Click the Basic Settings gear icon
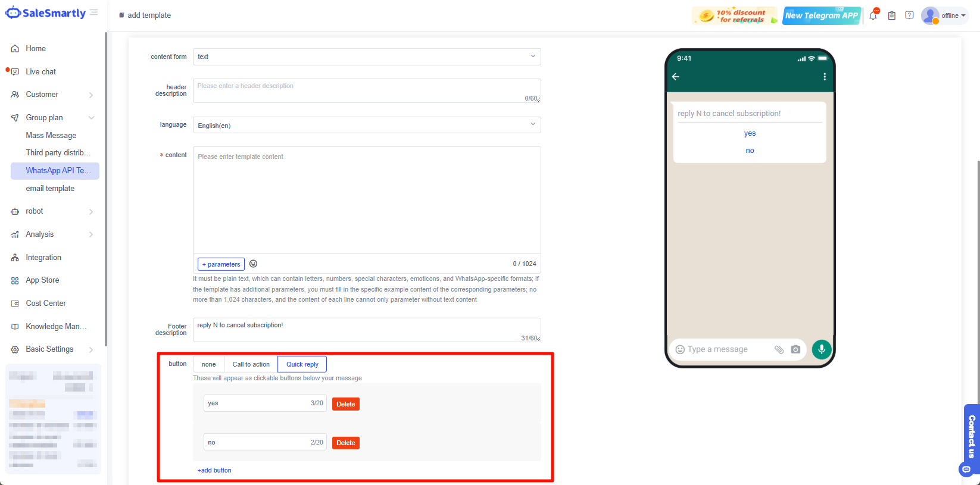This screenshot has height=485, width=980. [x=15, y=349]
